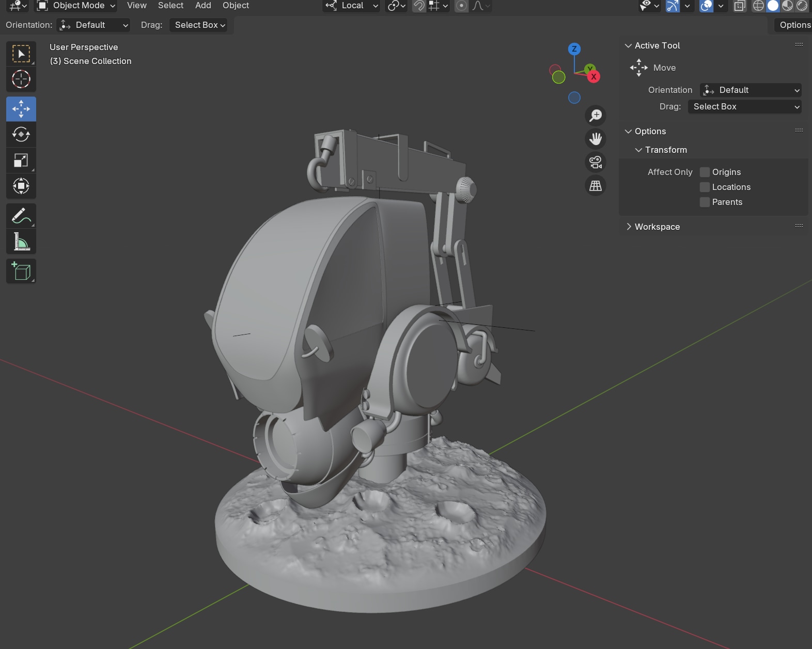Click the red X axis gizmo ball
The width and height of the screenshot is (812, 649).
click(x=594, y=77)
